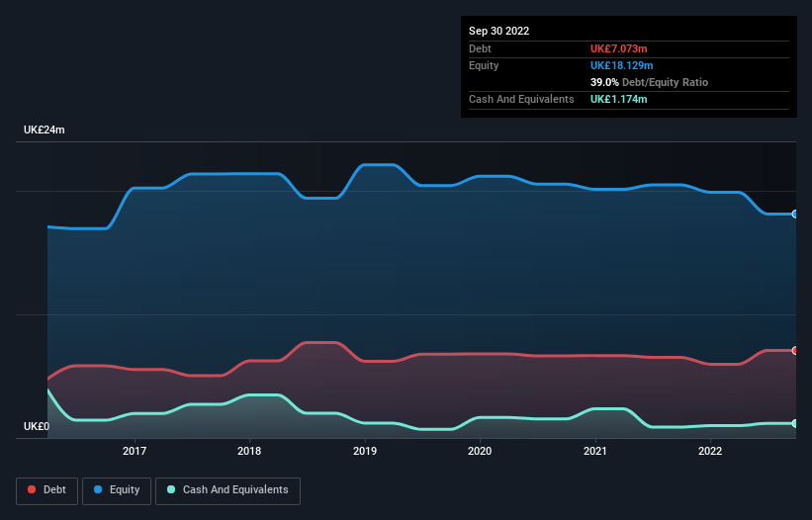
Task: Click the 39.0% Debt/Equity Ratio text
Action: (649, 82)
